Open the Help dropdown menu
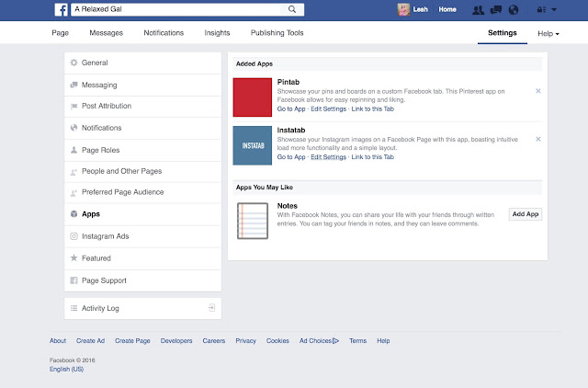The height and width of the screenshot is (388, 588). click(548, 34)
